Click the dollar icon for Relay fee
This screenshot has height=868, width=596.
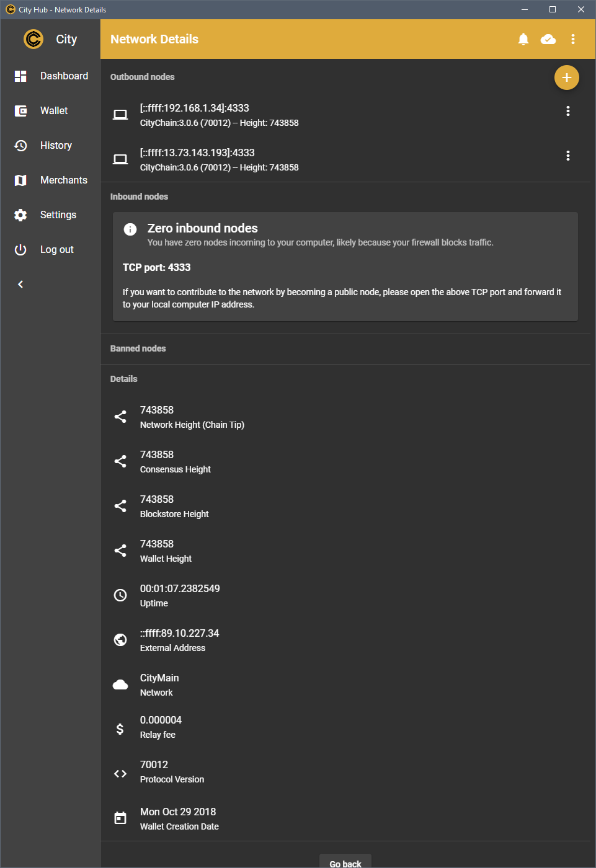coord(120,729)
